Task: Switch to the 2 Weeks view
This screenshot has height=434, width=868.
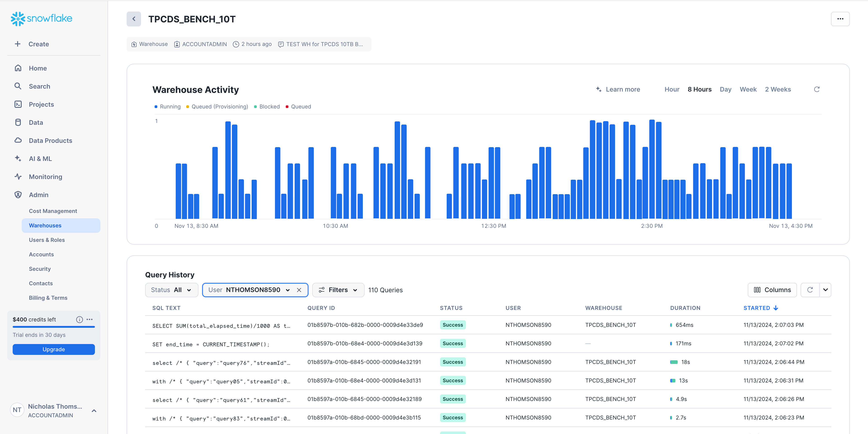Action: 778,89
